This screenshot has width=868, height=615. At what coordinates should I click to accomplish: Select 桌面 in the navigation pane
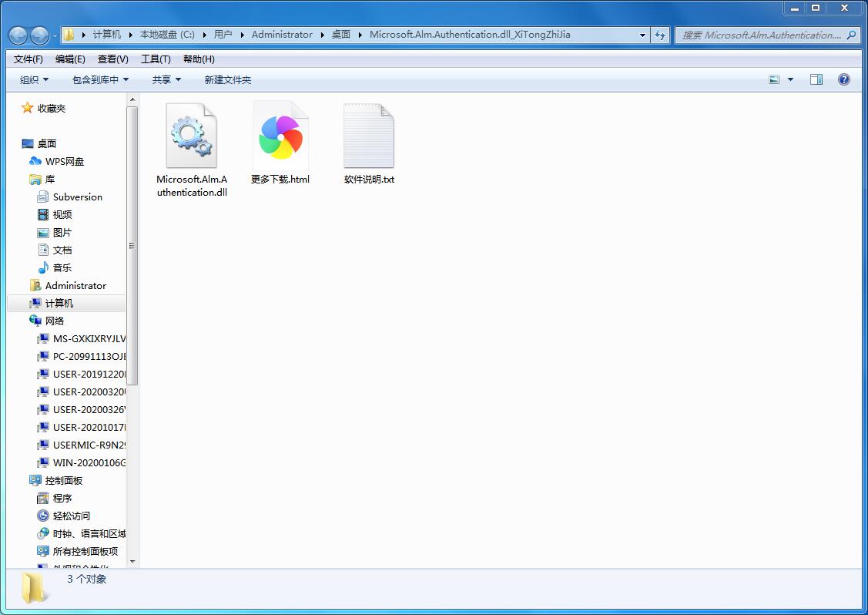pos(47,144)
